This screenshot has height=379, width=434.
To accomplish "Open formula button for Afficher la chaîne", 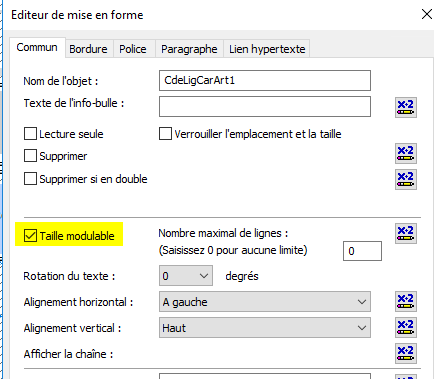I will (406, 353).
